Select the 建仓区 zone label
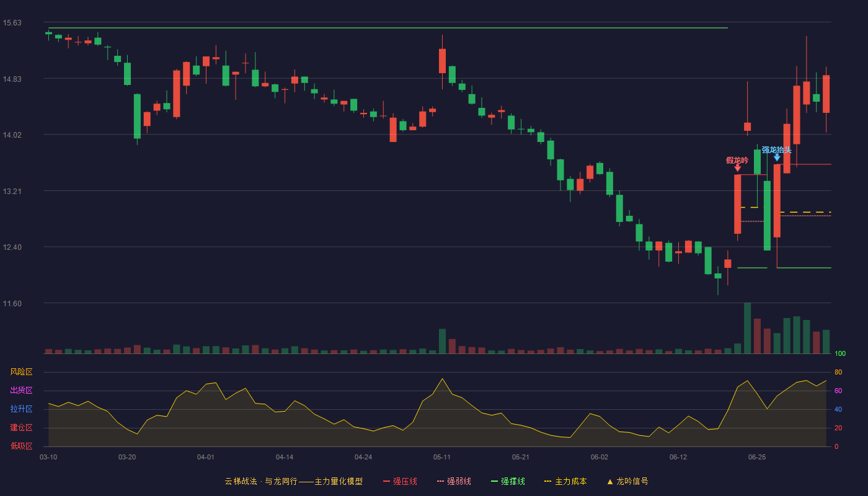This screenshot has height=496, width=868. point(21,428)
